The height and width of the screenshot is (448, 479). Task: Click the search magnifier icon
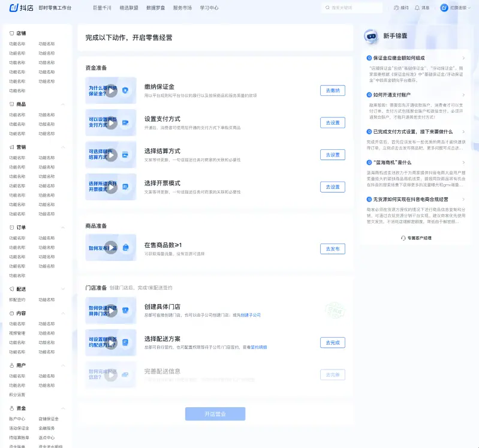[327, 8]
